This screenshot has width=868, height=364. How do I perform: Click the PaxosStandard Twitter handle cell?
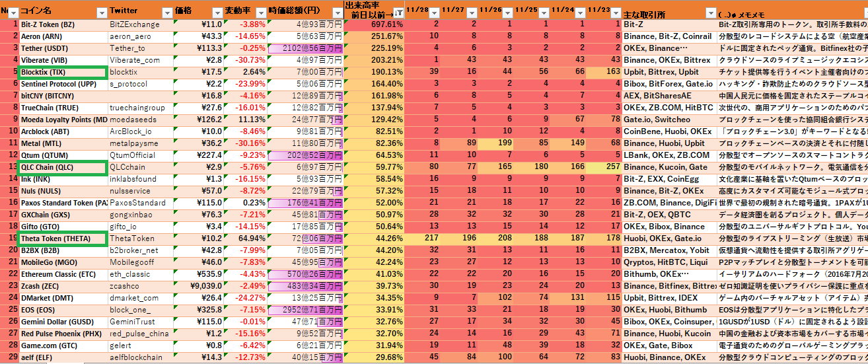click(141, 203)
